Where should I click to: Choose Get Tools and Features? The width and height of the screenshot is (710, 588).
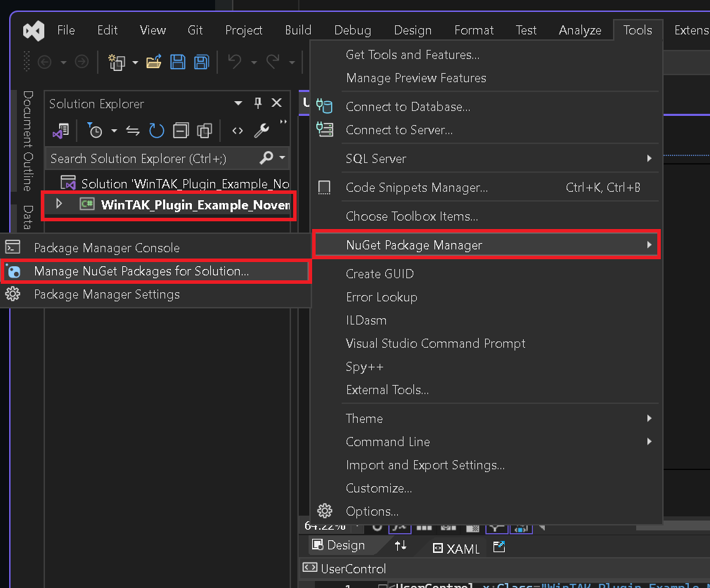(x=413, y=55)
